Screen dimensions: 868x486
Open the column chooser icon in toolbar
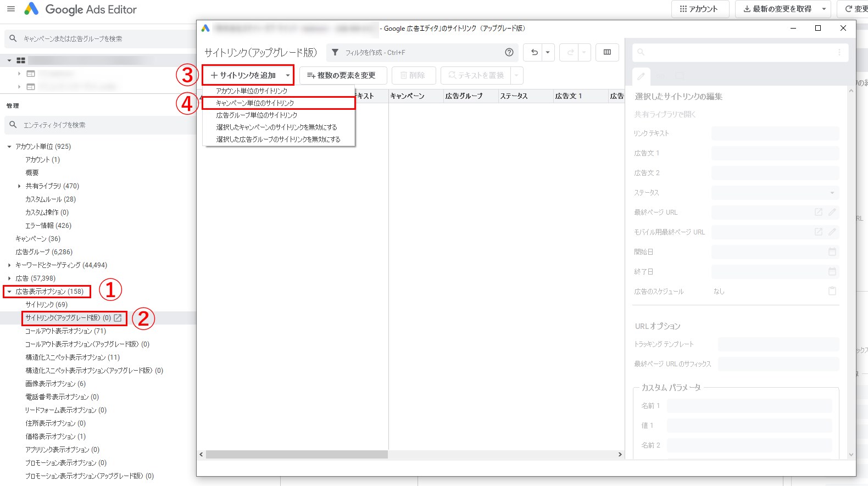(607, 52)
